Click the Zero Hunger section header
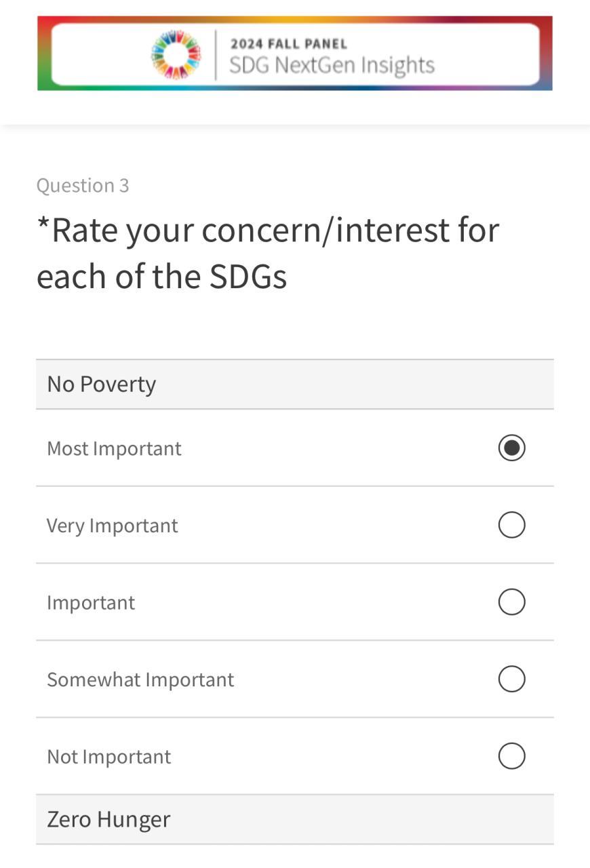The height and width of the screenshot is (868, 590). [x=109, y=819]
